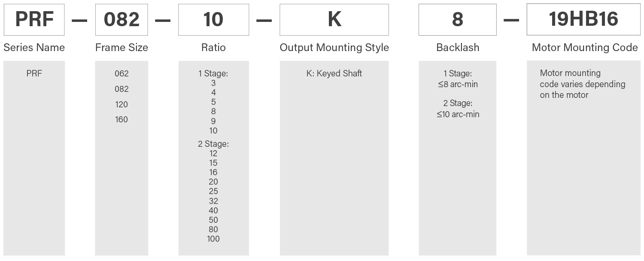Select ratio 12 under 2 Stage
The height and width of the screenshot is (261, 644).
(213, 153)
